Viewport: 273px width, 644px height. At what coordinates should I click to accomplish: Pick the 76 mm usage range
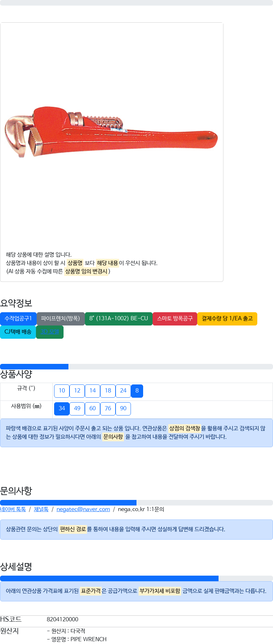[108, 409]
